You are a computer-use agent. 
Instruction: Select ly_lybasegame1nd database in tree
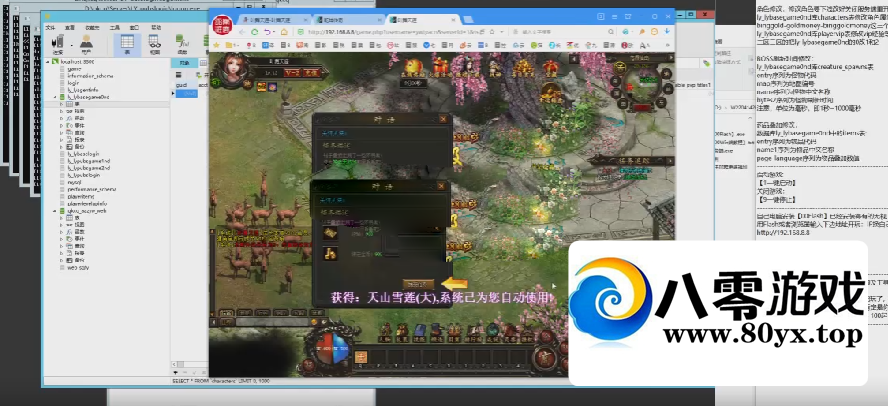tap(88, 161)
